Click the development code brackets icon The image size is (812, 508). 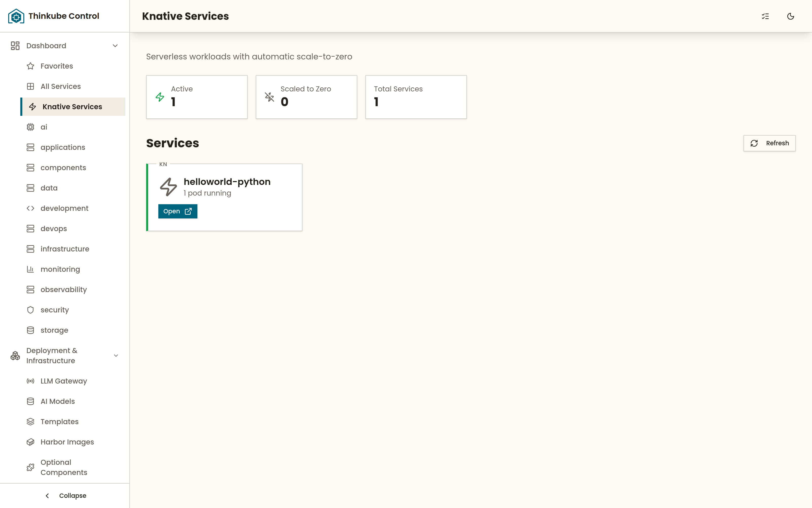click(x=30, y=208)
